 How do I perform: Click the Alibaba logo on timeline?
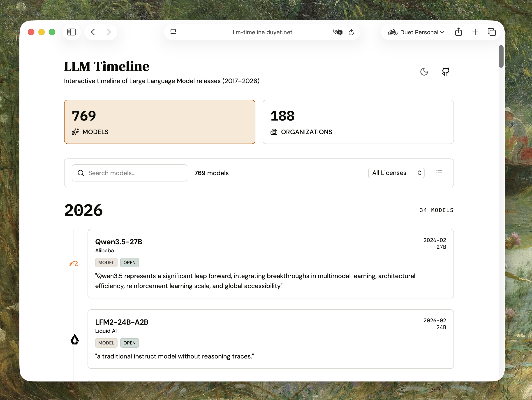coord(74,264)
